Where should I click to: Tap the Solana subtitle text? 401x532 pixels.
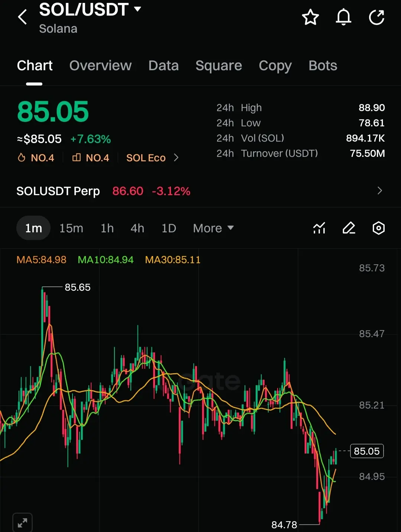pos(58,29)
